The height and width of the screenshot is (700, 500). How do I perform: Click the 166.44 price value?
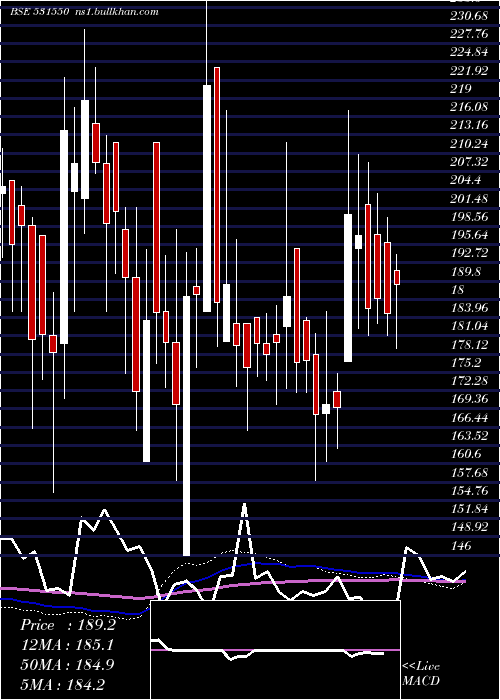[469, 417]
